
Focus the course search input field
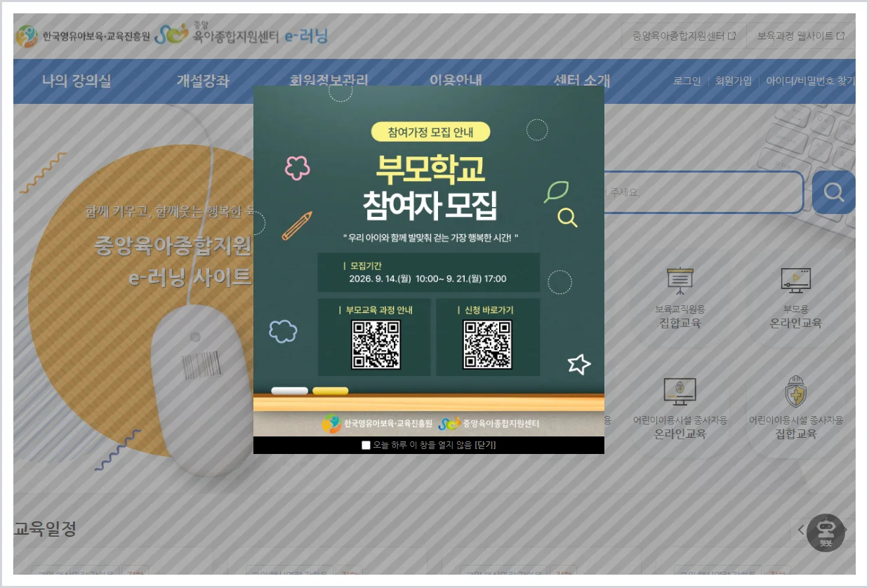tap(703, 192)
